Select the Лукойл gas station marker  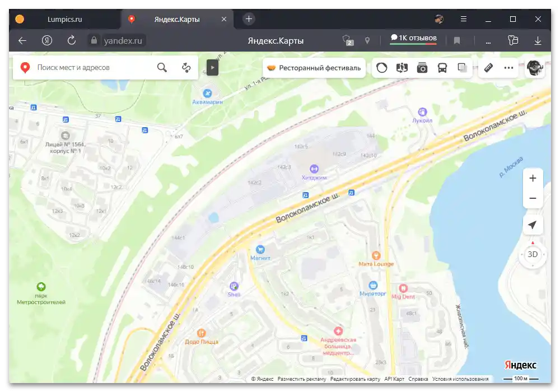(x=422, y=112)
